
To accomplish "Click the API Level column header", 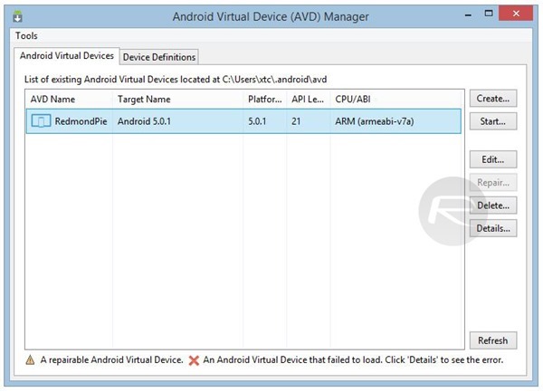I will [x=309, y=100].
